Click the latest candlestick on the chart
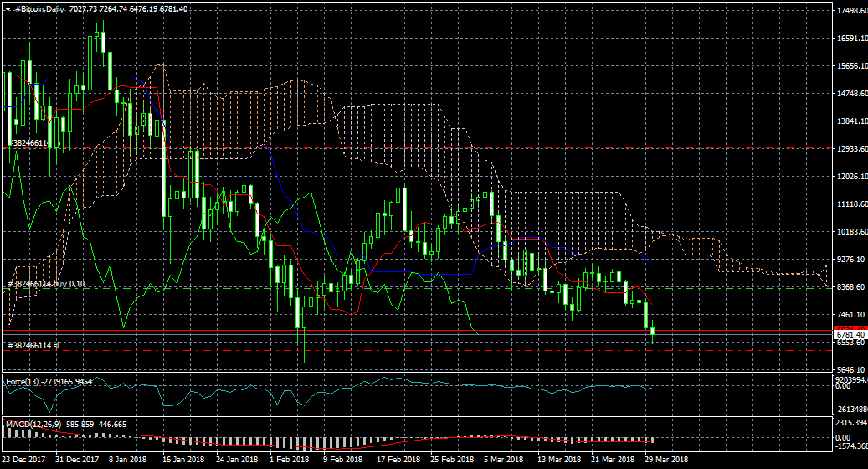 click(x=653, y=332)
